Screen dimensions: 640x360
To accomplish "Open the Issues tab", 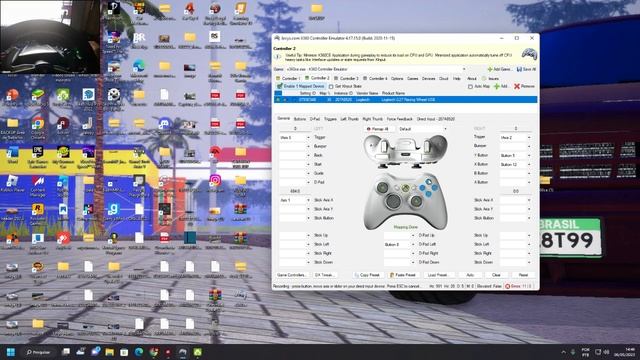I will pos(491,78).
